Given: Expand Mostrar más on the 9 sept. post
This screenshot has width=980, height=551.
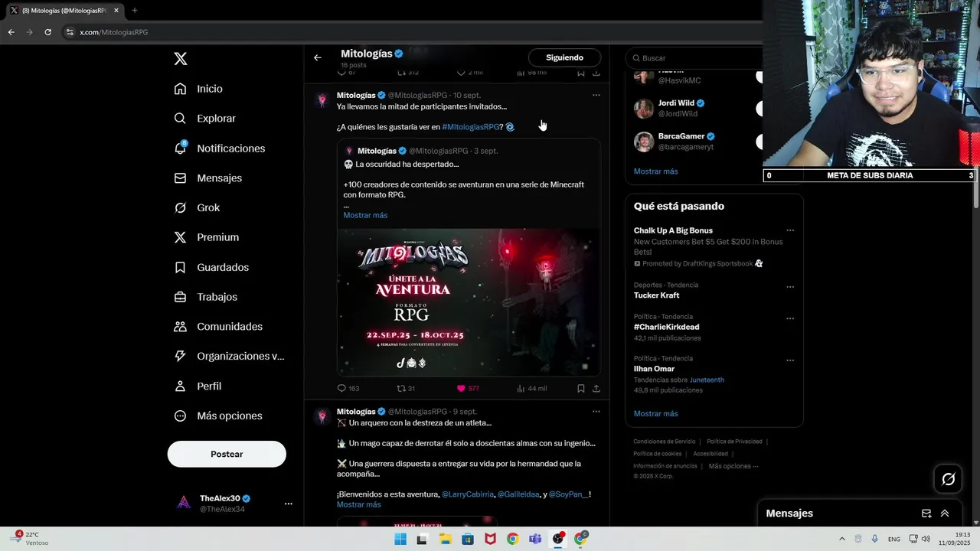Looking at the screenshot, I should 358,505.
